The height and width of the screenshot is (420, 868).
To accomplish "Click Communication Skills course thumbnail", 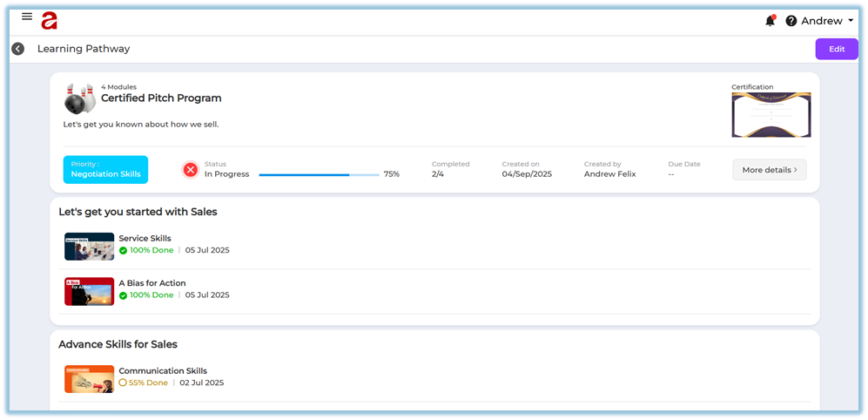I will tap(89, 379).
